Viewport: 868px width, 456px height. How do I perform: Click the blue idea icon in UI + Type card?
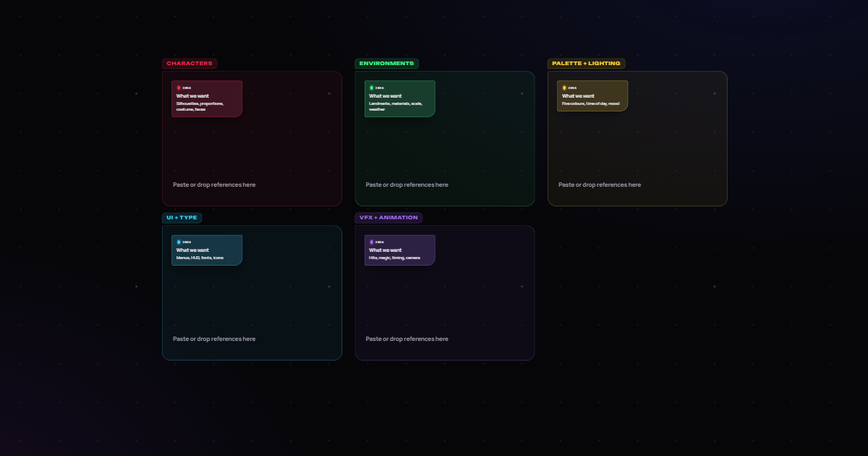(x=179, y=242)
